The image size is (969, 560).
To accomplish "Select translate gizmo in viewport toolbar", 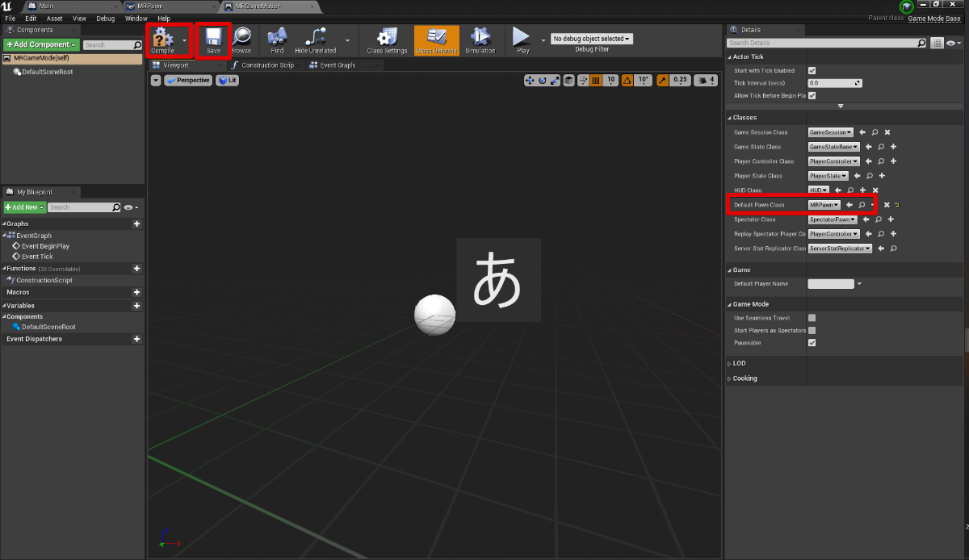I will click(x=530, y=81).
